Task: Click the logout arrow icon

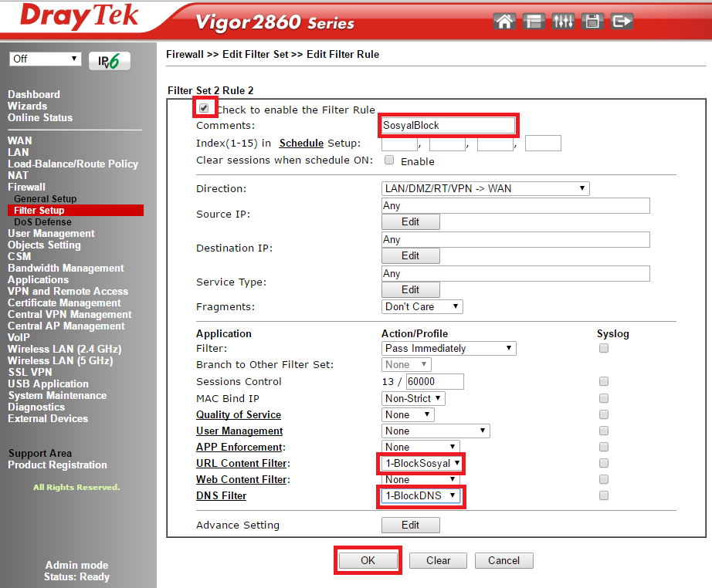Action: (x=622, y=22)
